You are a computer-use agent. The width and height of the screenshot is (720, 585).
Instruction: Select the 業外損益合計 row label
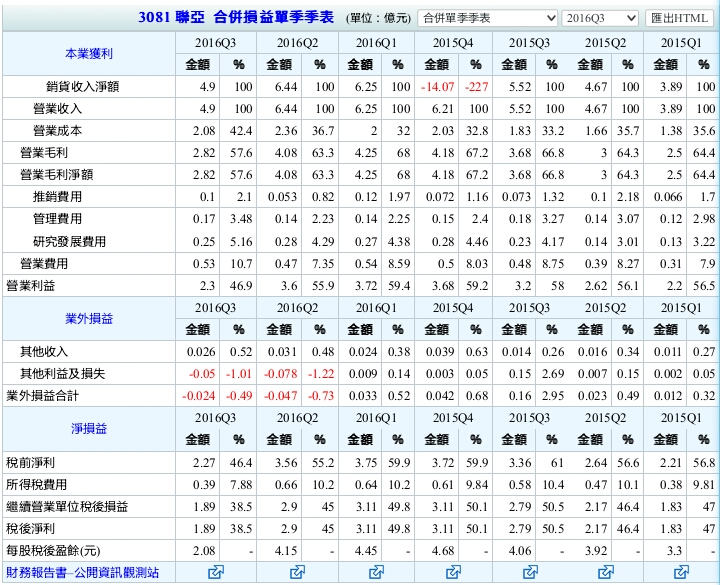pos(42,396)
